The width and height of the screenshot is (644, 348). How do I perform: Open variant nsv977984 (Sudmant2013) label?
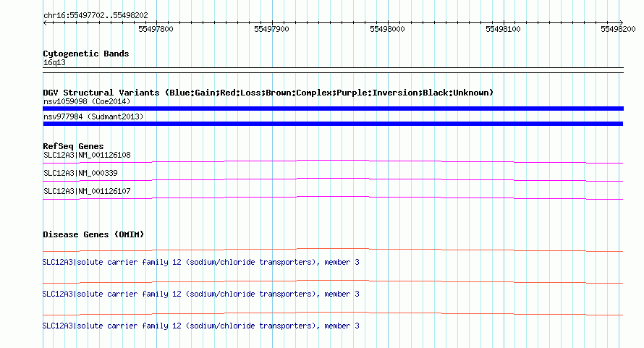coord(93,116)
